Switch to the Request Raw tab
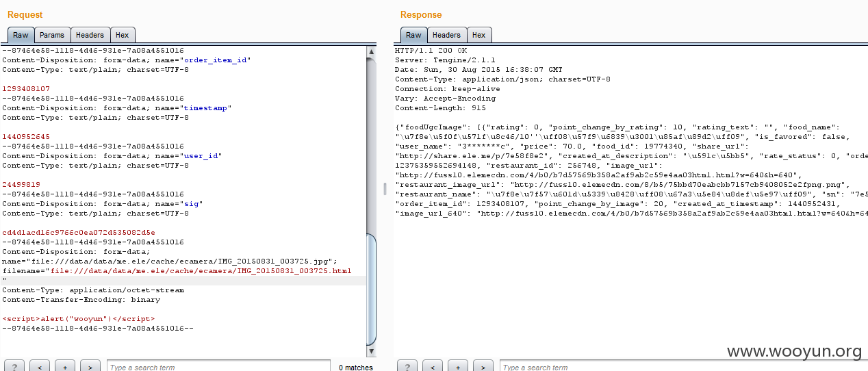Viewport: 868px width, 371px height. (21, 35)
